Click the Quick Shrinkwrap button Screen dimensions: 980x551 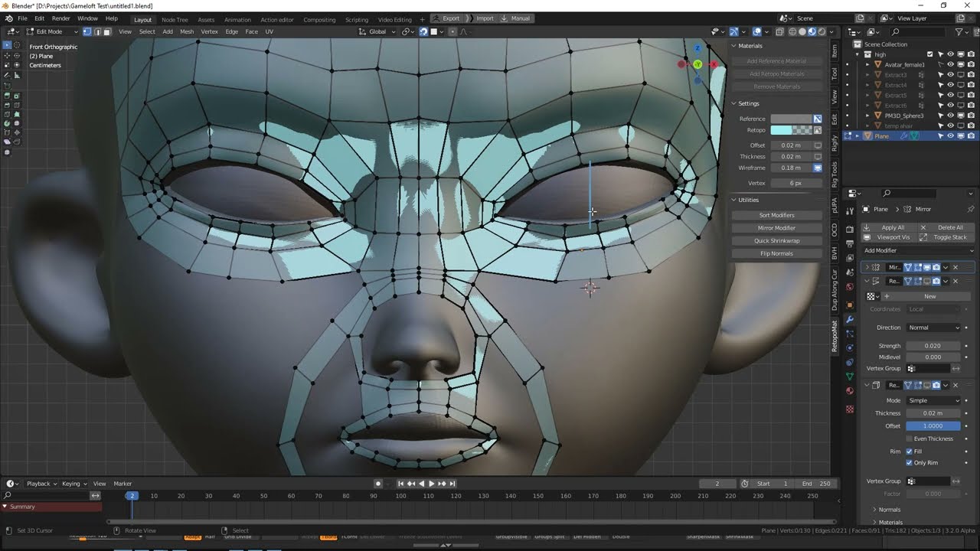776,240
